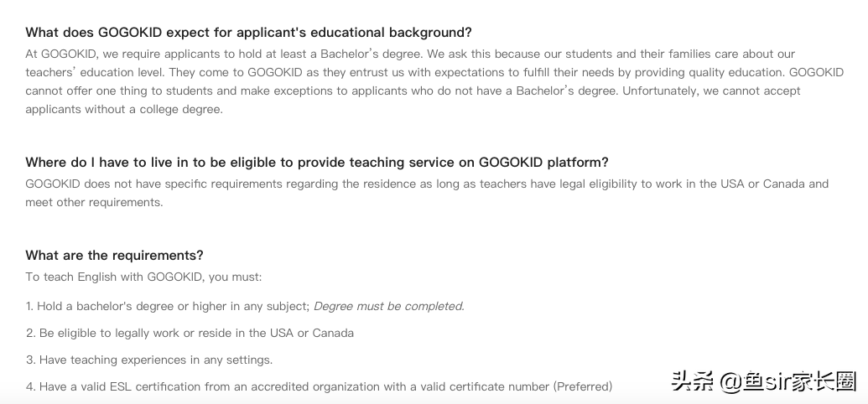Click 'To teach English with GOGOKID, you must:'
Viewport: 868px width, 404px height.
click(x=143, y=277)
